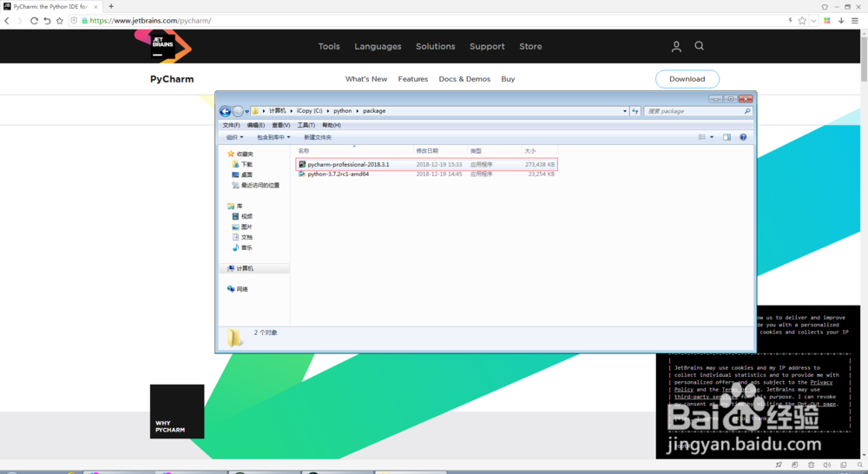The width and height of the screenshot is (868, 474).
Task: Select pycharm-professional-2018.3.1 file
Action: coord(426,164)
